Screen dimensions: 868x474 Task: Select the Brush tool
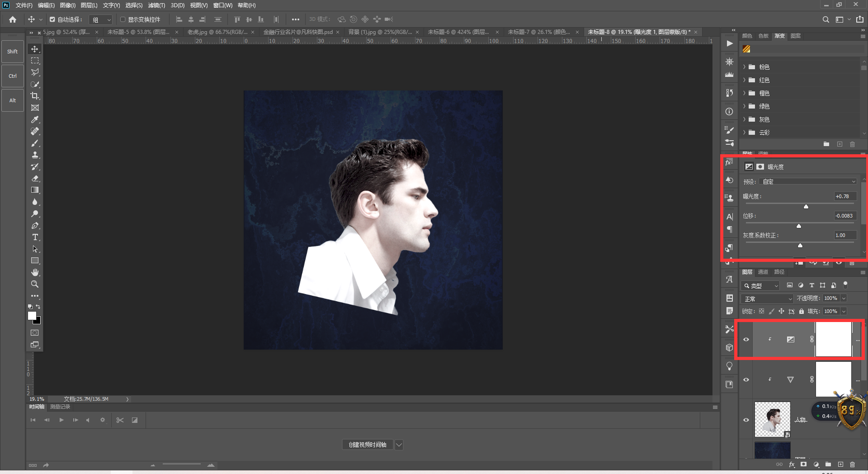point(35,143)
